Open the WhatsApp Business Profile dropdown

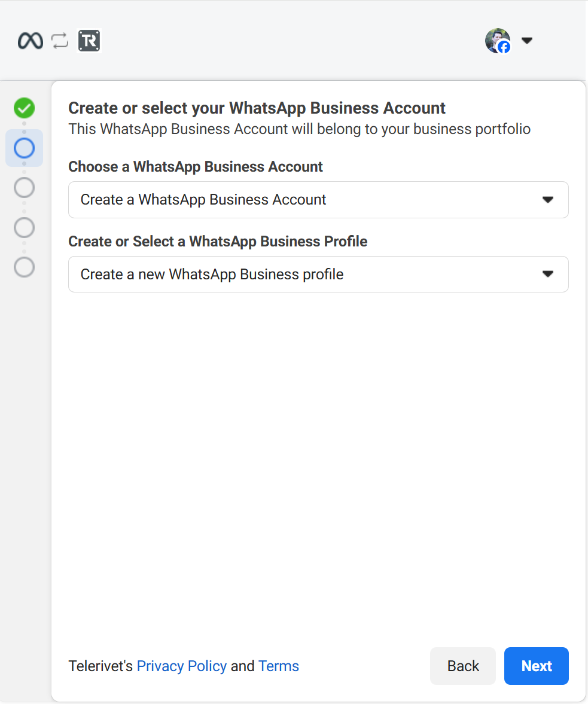coord(318,275)
